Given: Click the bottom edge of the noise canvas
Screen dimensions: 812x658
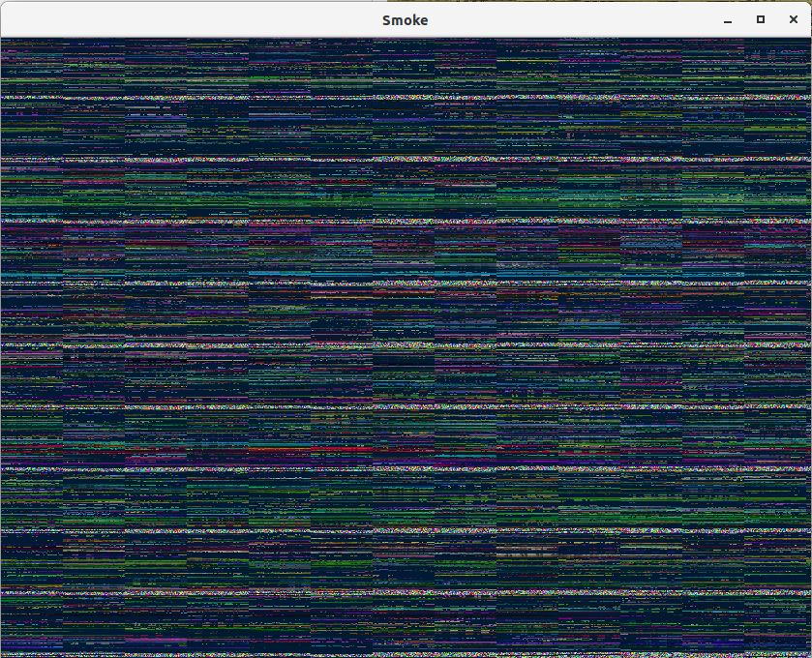Looking at the screenshot, I should (406, 650).
